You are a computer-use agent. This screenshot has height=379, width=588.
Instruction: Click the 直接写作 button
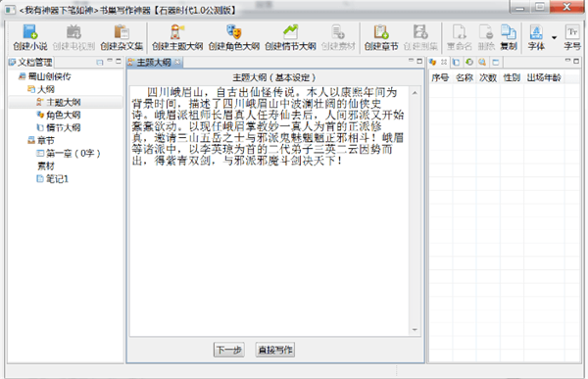274,350
